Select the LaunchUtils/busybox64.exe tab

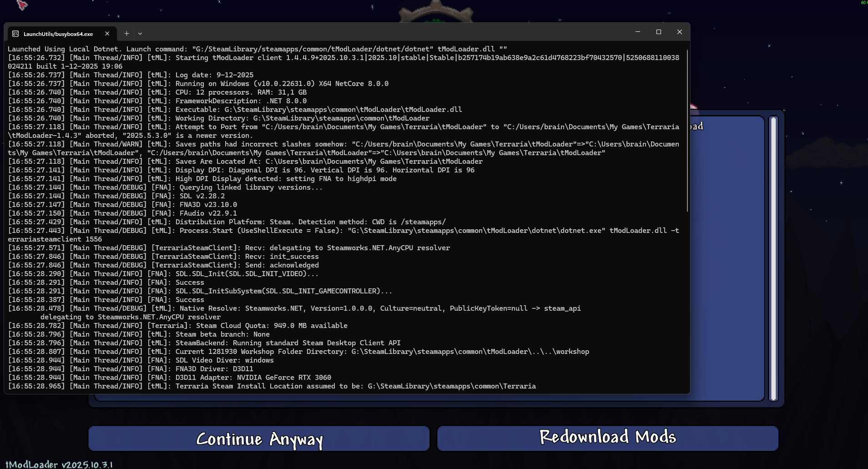[x=62, y=34]
